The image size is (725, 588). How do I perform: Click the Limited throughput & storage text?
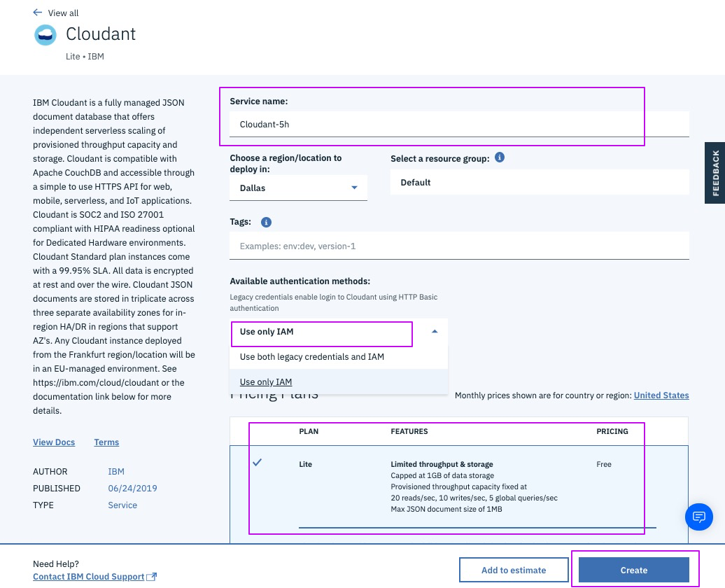click(x=442, y=464)
